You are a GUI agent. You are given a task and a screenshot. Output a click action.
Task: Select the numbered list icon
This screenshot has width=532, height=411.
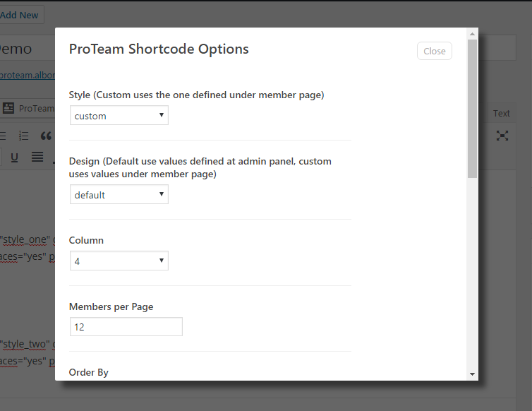tap(24, 136)
